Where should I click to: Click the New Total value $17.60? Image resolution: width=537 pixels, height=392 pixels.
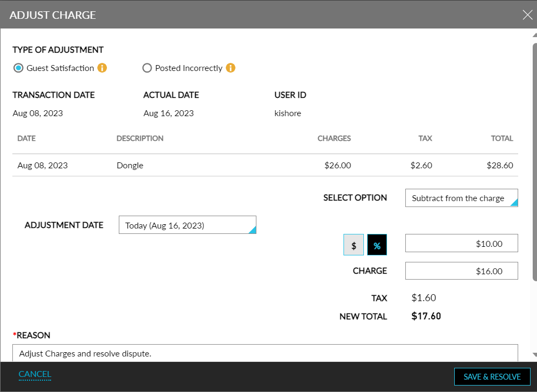tap(426, 316)
